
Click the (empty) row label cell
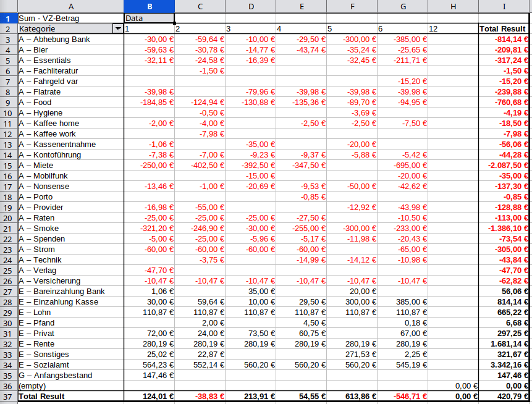[70, 385]
